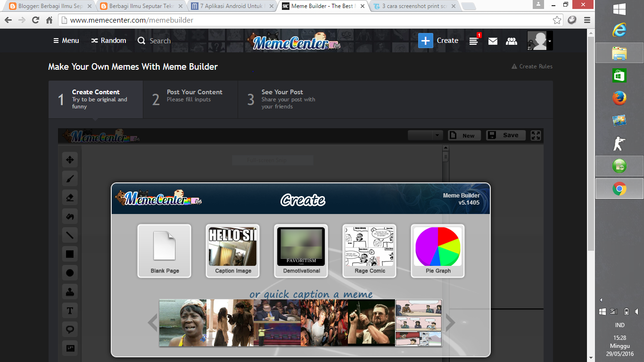Select the Text tool
The width and height of the screenshot is (644, 362).
70,311
